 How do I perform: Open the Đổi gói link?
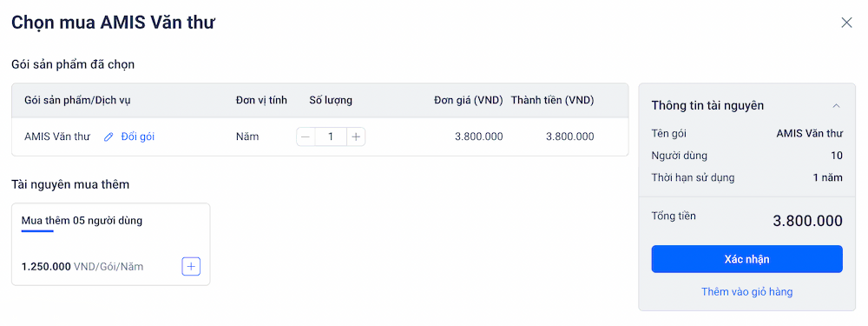[138, 136]
